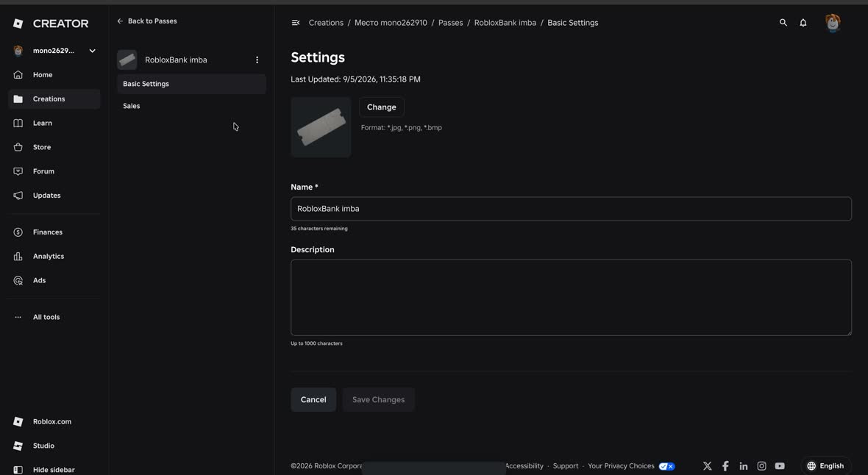The image size is (868, 475).
Task: Open the Support footer link
Action: click(x=566, y=466)
